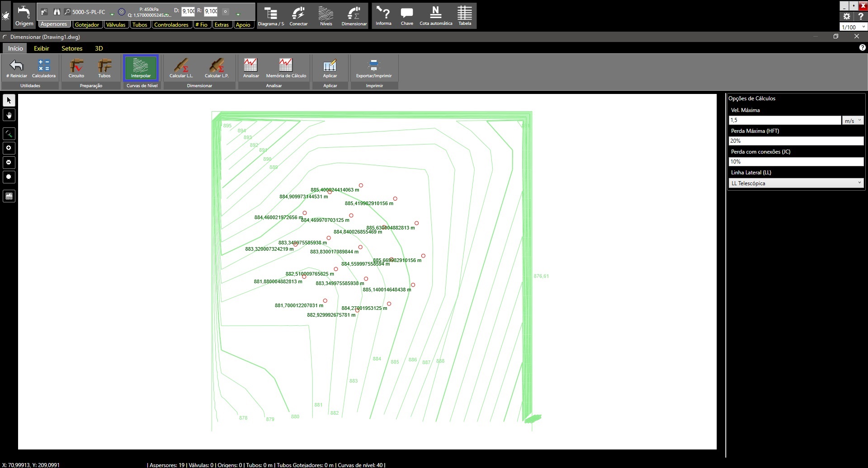868x468 pixels.
Task: Click the zoom out minus button
Action: (x=9, y=163)
